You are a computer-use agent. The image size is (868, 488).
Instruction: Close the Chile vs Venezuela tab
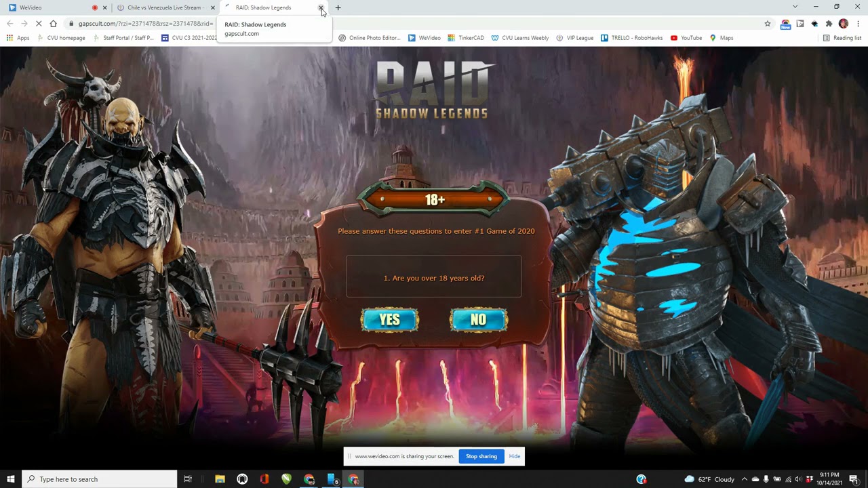tap(213, 7)
